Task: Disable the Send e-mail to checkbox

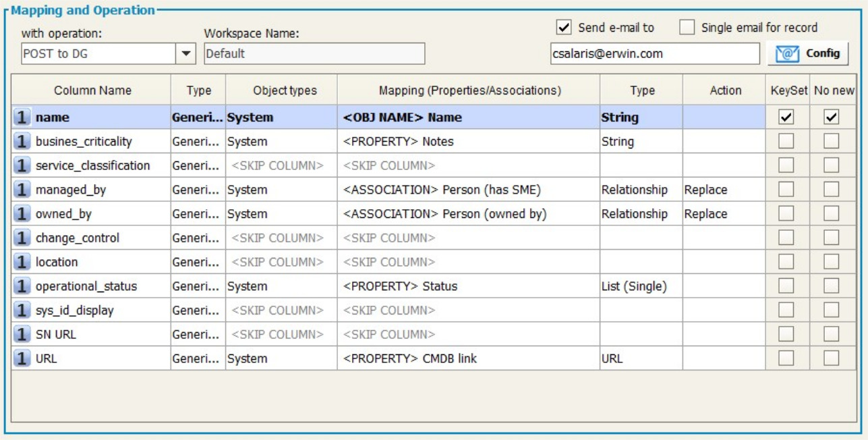Action: coord(564,28)
